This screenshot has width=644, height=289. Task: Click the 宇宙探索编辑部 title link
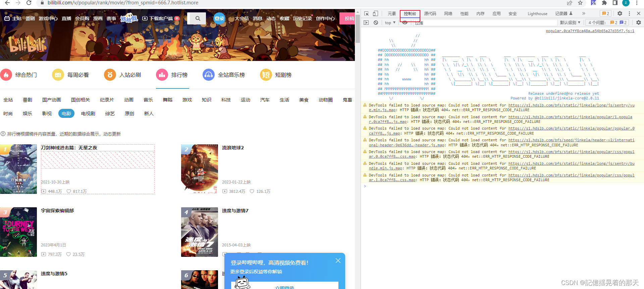coord(57,211)
